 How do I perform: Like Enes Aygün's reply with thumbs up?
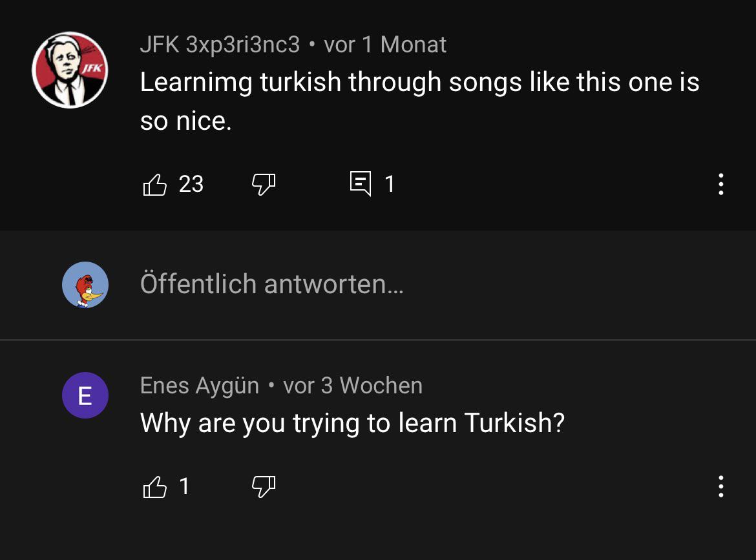click(154, 487)
